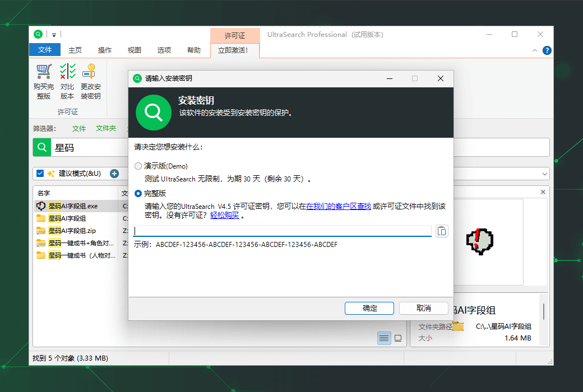
Task: Click the license key input field
Action: 283,231
